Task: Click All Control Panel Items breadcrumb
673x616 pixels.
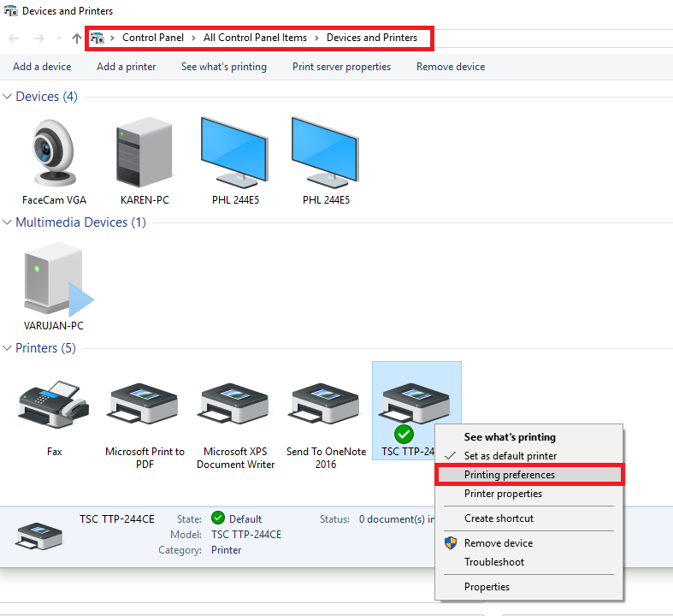Action: click(255, 38)
